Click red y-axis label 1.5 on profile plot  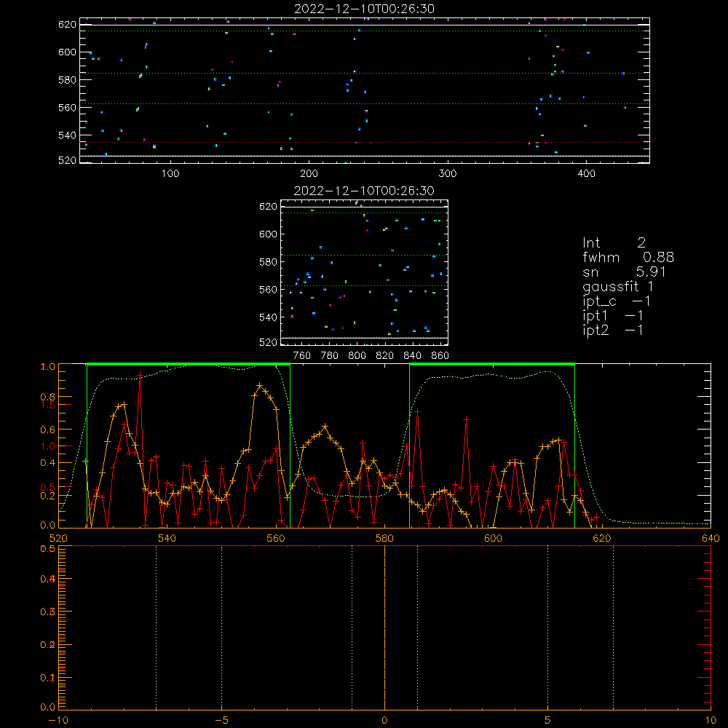point(48,405)
